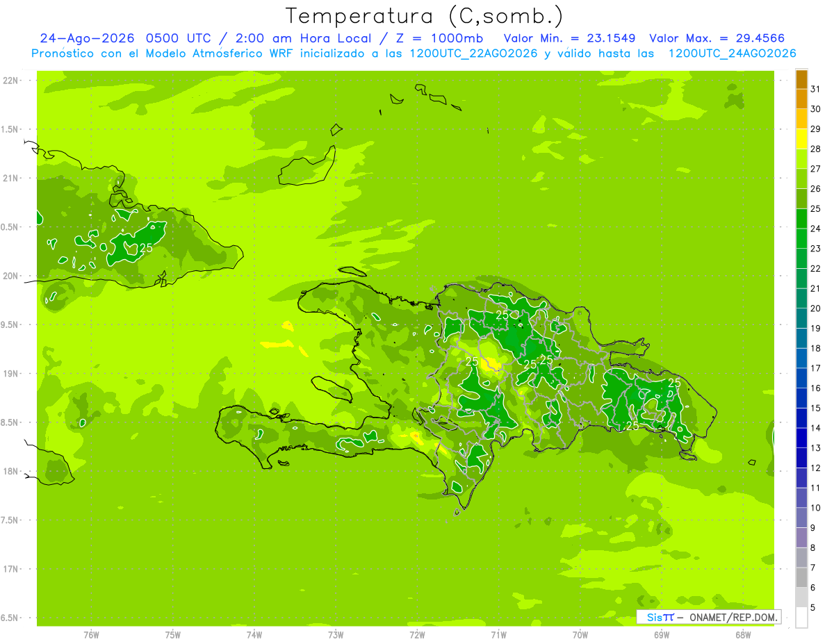Click the 20N latitude axis label
834x644 pixels.
pos(11,276)
